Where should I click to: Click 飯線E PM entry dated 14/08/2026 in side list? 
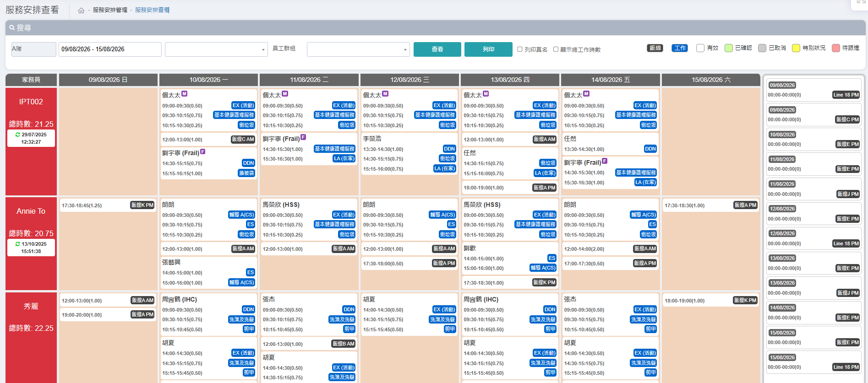(x=813, y=313)
